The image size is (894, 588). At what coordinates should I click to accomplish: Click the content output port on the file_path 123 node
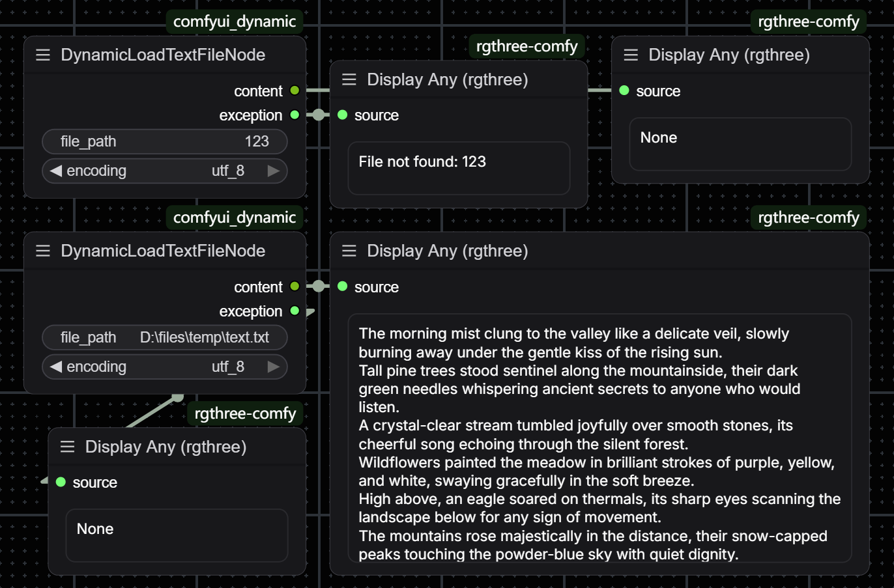pyautogui.click(x=295, y=91)
